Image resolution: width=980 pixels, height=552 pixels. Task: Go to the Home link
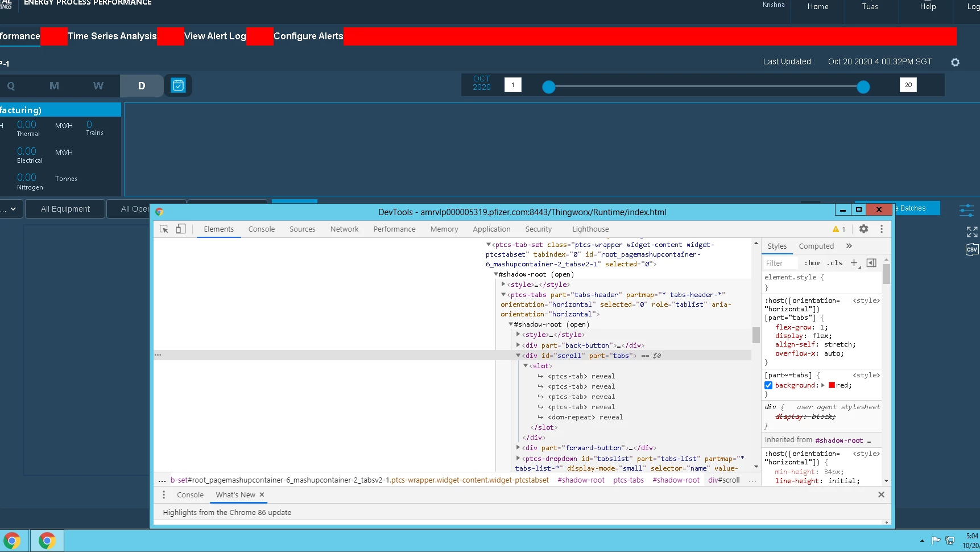(818, 7)
